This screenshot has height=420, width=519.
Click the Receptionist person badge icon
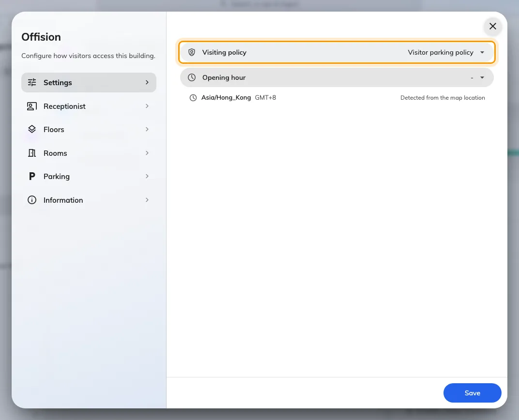(32, 106)
